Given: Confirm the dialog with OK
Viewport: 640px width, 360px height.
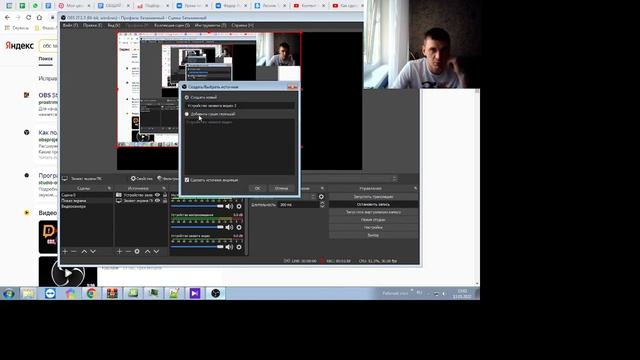Looking at the screenshot, I should point(257,188).
